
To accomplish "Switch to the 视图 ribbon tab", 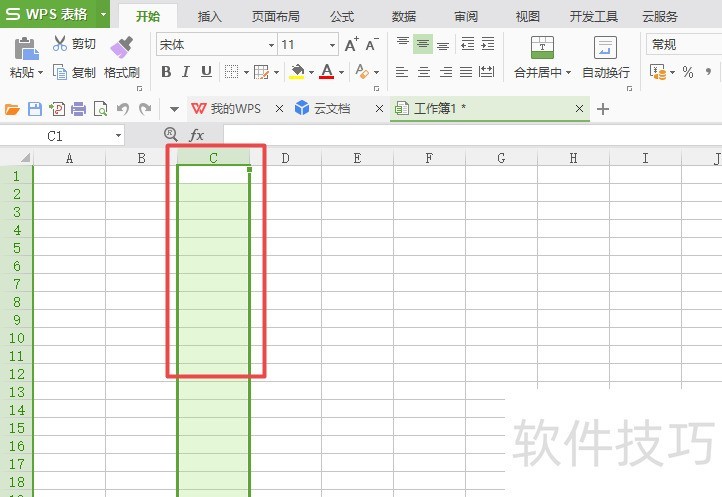I will coord(527,17).
